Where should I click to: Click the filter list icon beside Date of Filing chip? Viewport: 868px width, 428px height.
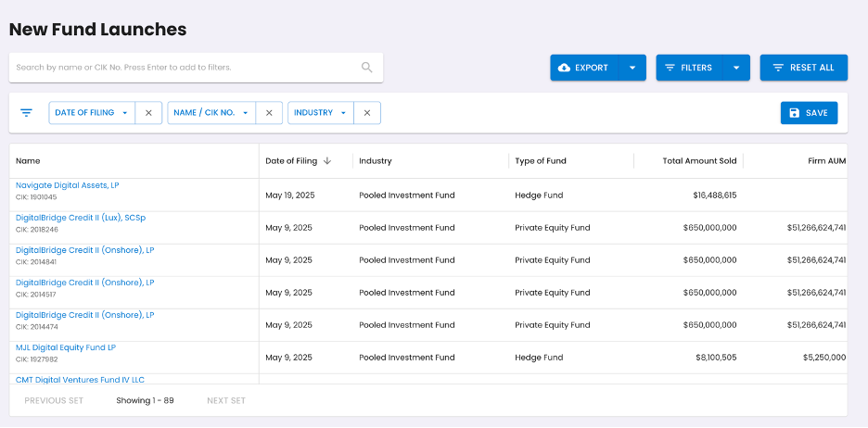coord(26,113)
